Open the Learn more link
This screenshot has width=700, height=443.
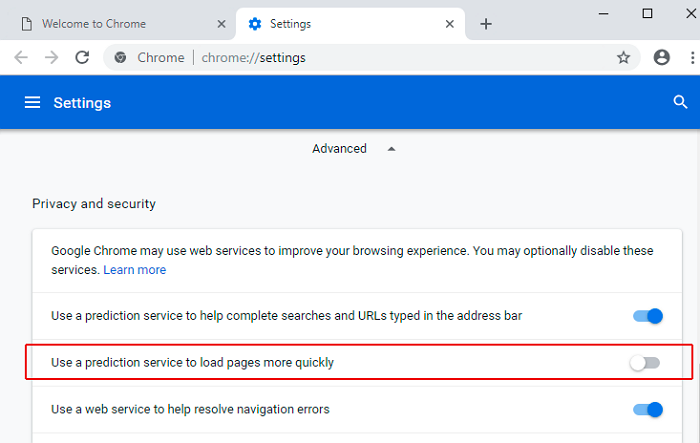click(134, 270)
